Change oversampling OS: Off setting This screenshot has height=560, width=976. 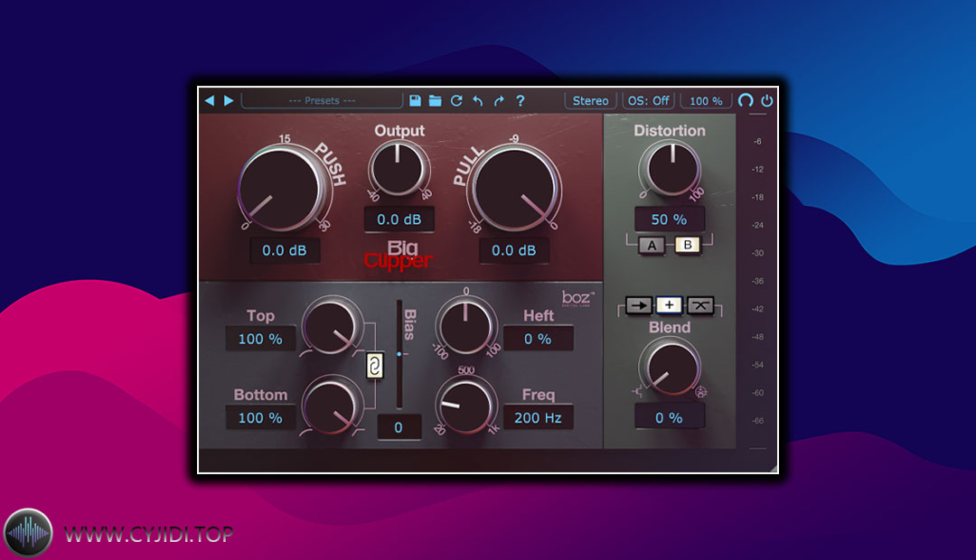649,101
